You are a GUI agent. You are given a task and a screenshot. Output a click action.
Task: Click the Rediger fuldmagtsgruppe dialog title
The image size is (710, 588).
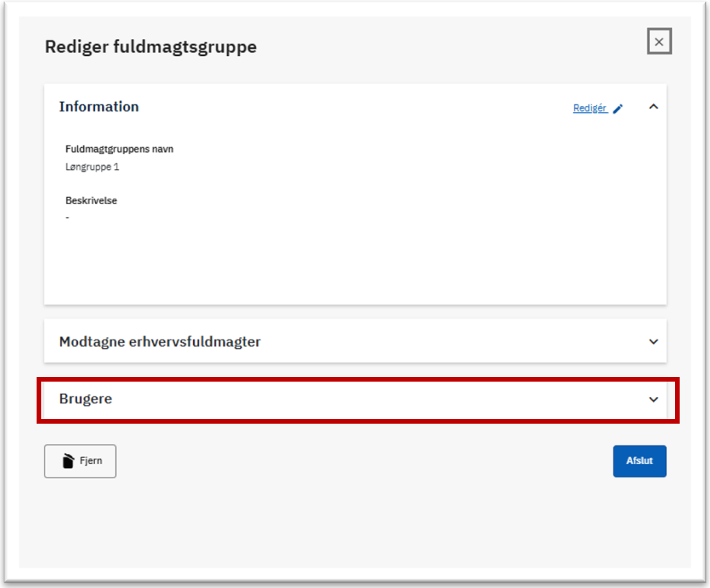(151, 47)
